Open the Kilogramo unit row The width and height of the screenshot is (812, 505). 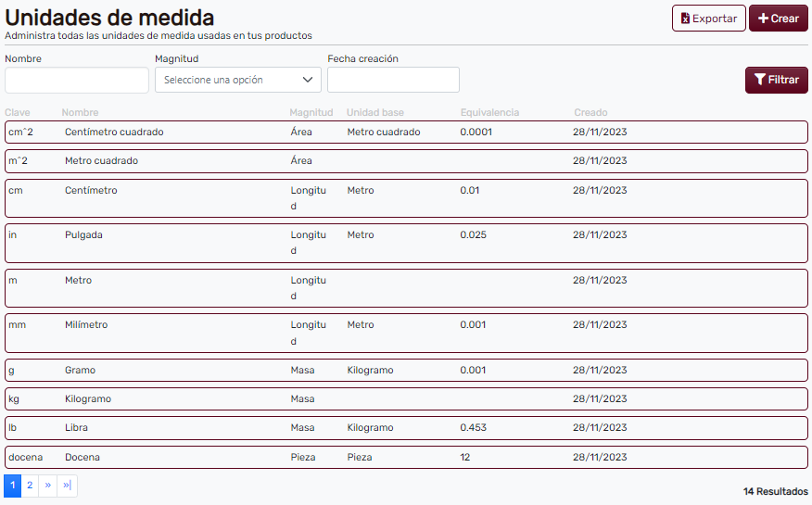88,399
